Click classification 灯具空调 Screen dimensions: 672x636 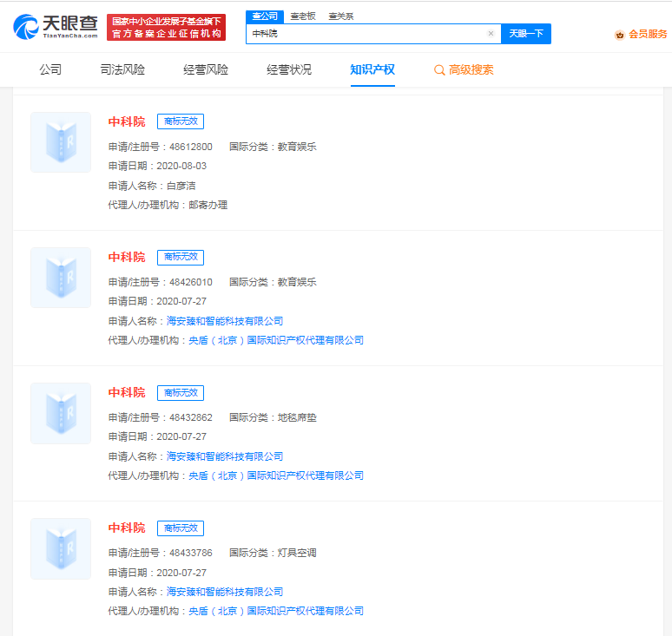point(297,553)
